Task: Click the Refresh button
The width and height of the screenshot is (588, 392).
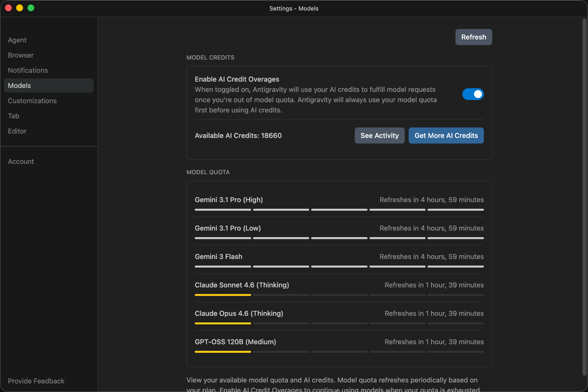Action: point(473,37)
